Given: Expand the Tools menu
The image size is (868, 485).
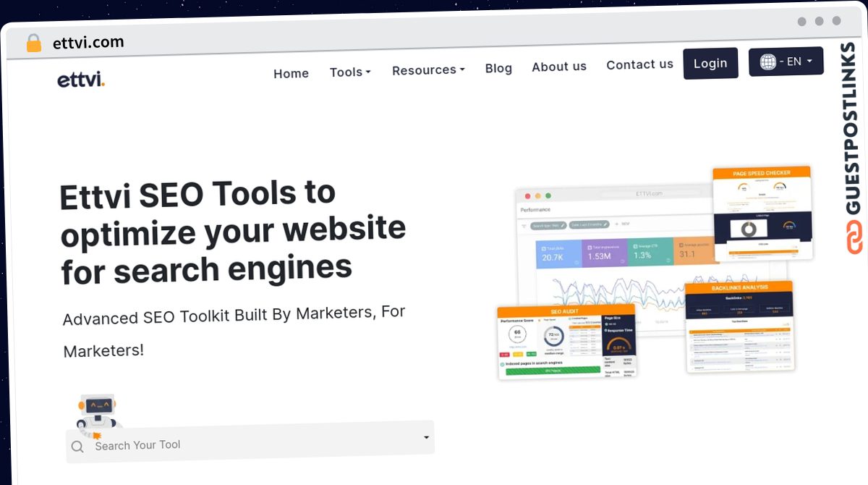Looking at the screenshot, I should click(350, 72).
